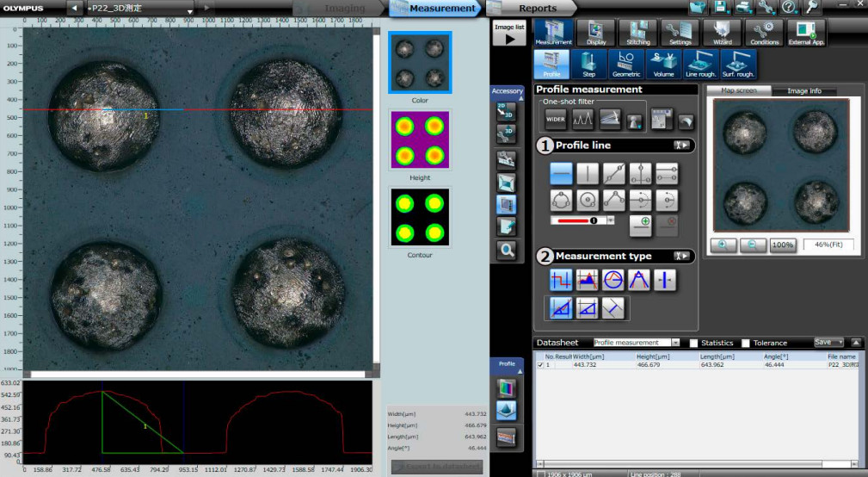Select the width between lines measurement type
Screen dimensions: 868x477
[665, 281]
